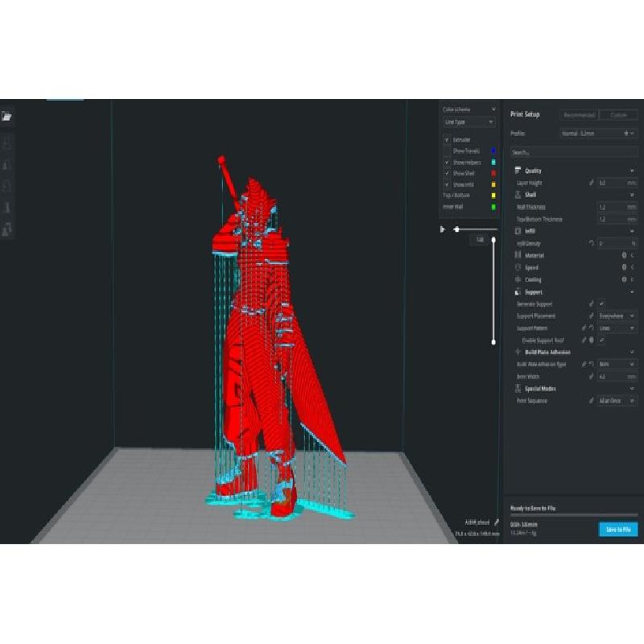Click the Support category icon

(518, 291)
